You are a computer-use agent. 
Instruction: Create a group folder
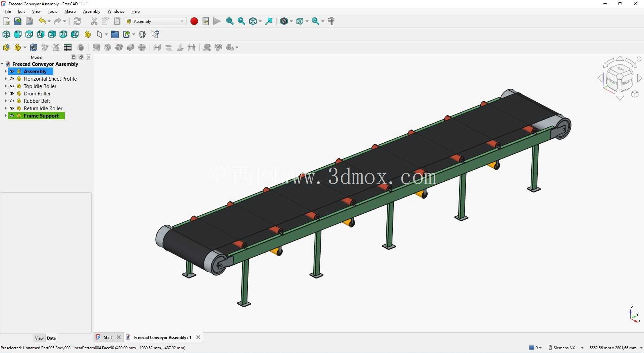[x=115, y=34]
